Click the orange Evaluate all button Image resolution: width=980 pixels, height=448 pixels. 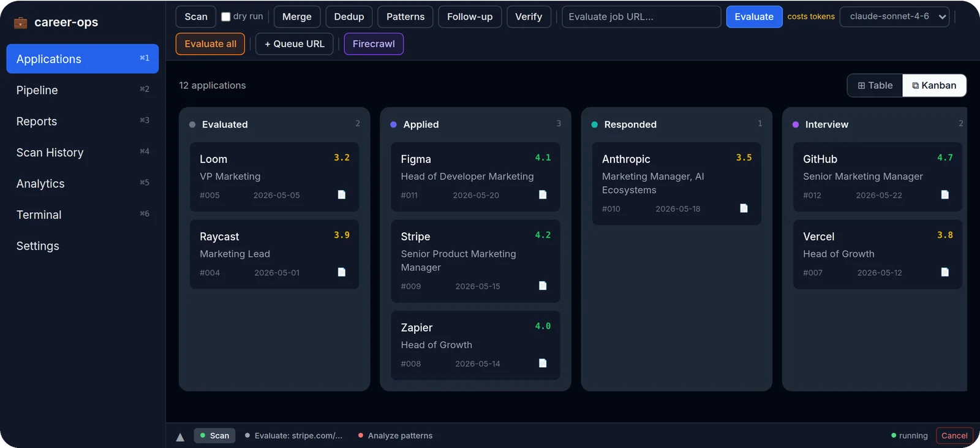click(x=210, y=44)
